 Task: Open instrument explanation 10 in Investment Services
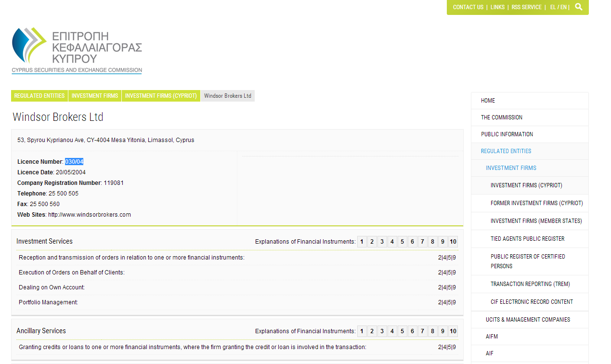pyautogui.click(x=453, y=242)
